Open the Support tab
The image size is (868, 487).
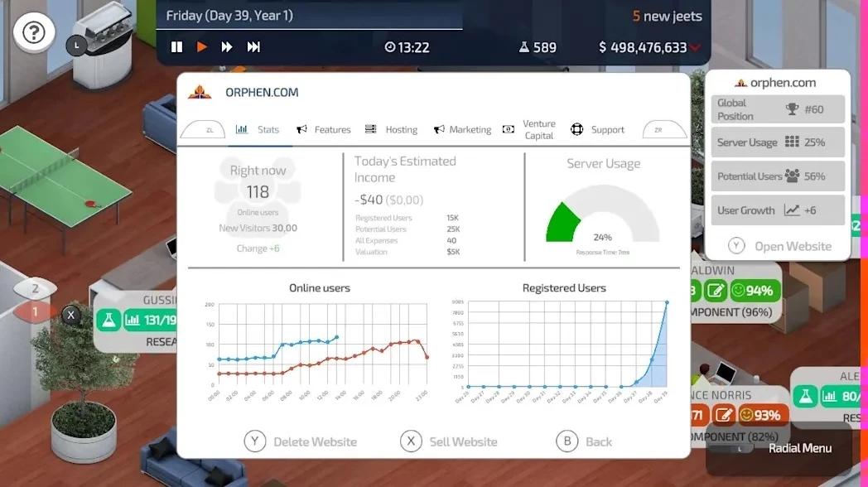coord(597,129)
